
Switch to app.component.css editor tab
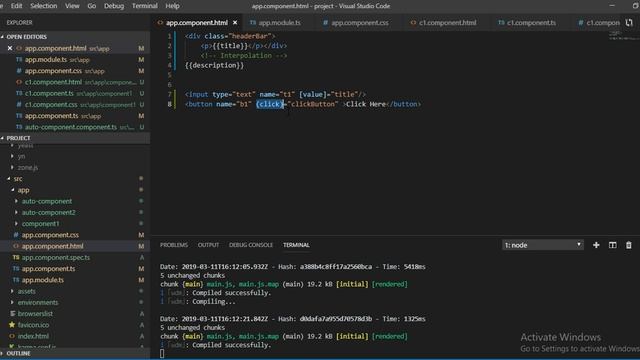tap(360, 22)
